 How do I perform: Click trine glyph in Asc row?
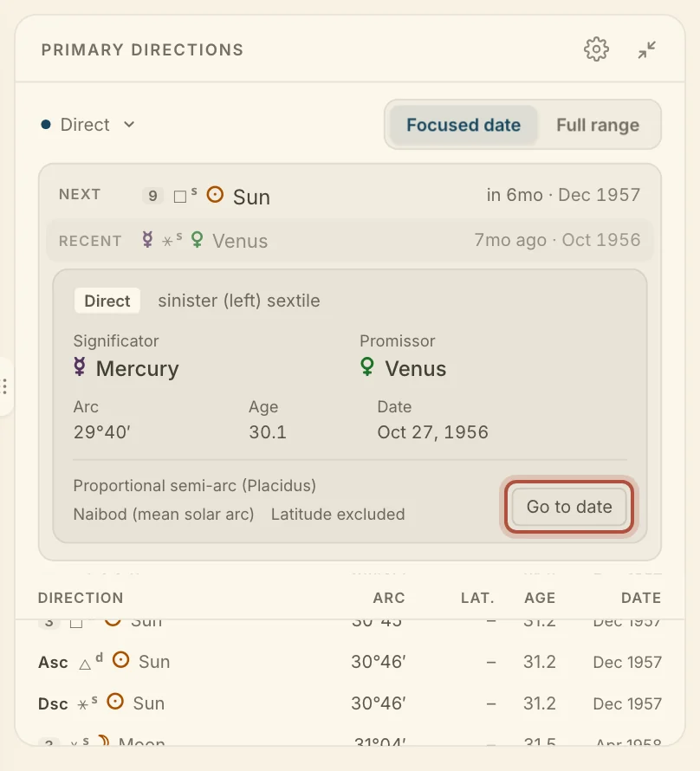coord(85,664)
